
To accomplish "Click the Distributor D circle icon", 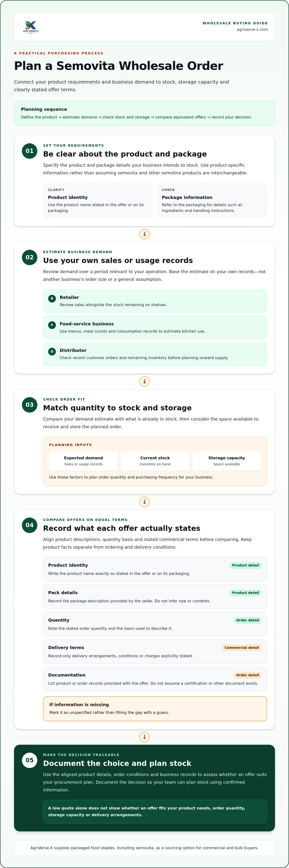I will 52,351.
